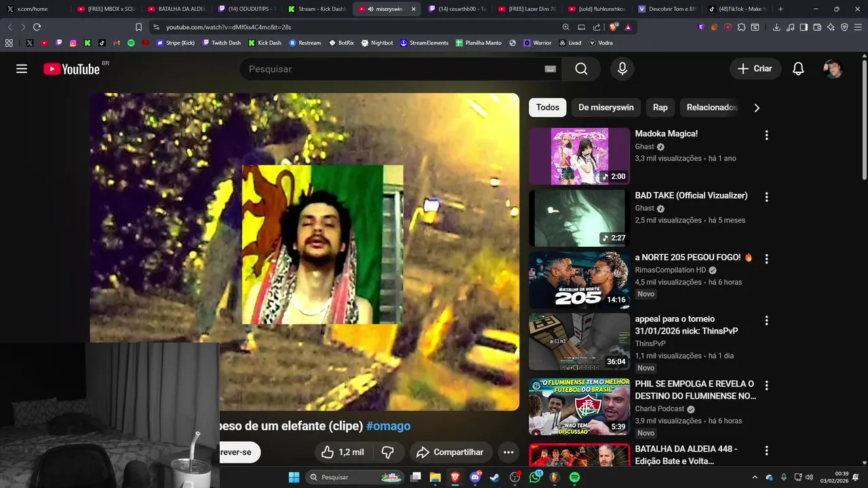
Task: Click the YouTube search magnifier button
Action: (x=581, y=68)
